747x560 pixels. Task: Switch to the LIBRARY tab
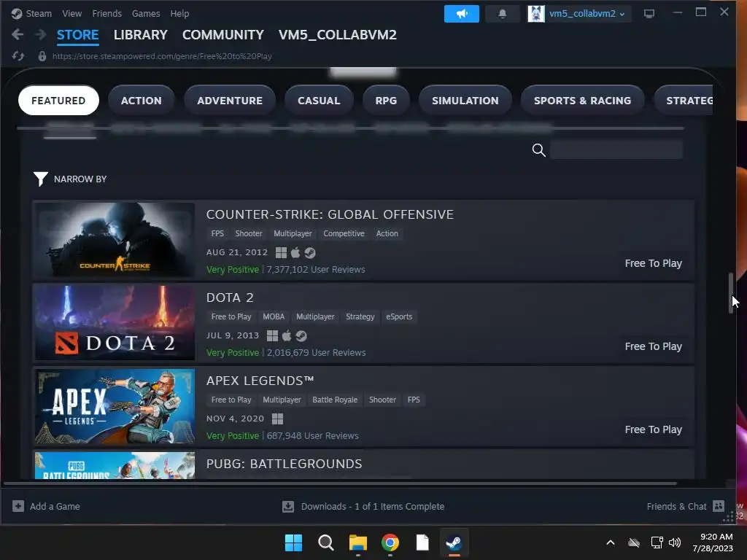coord(141,35)
